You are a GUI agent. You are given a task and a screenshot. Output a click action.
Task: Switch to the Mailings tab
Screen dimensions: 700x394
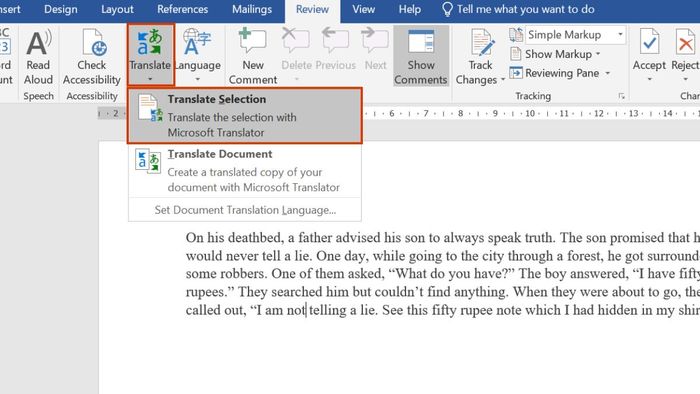tap(252, 9)
